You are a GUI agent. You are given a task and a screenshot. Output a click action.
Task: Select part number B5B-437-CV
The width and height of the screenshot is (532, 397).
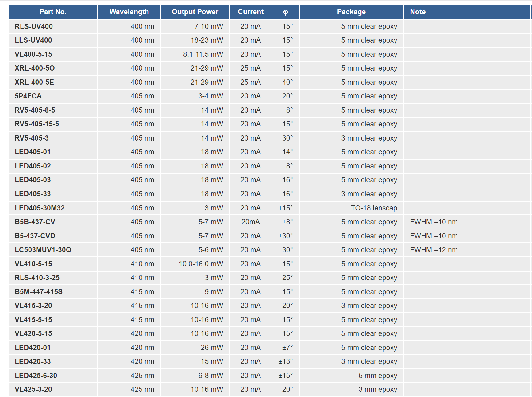35,222
